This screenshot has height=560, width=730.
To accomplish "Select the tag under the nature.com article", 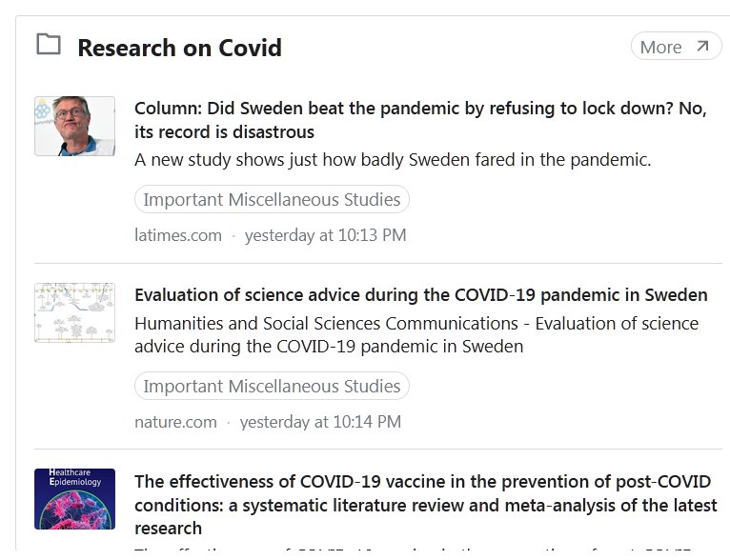I will pos(272,387).
